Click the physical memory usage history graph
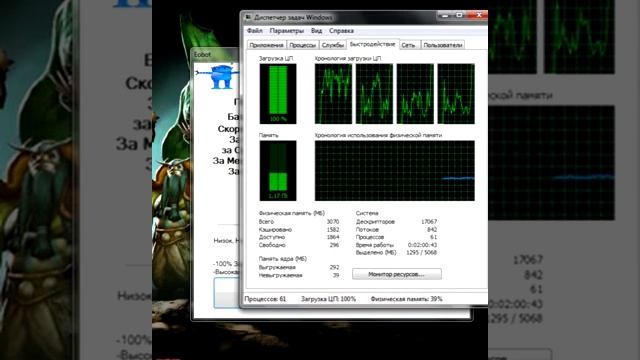The width and height of the screenshot is (640, 360). (395, 171)
